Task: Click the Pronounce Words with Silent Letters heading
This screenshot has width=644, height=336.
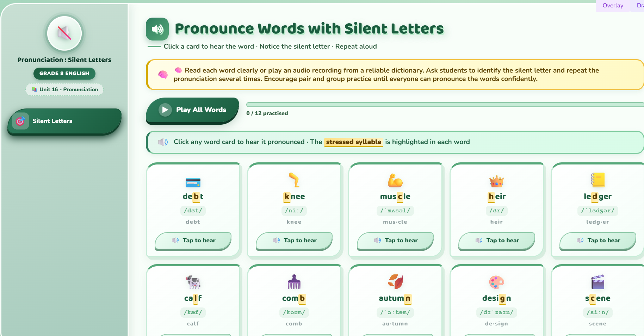Action: click(x=309, y=29)
